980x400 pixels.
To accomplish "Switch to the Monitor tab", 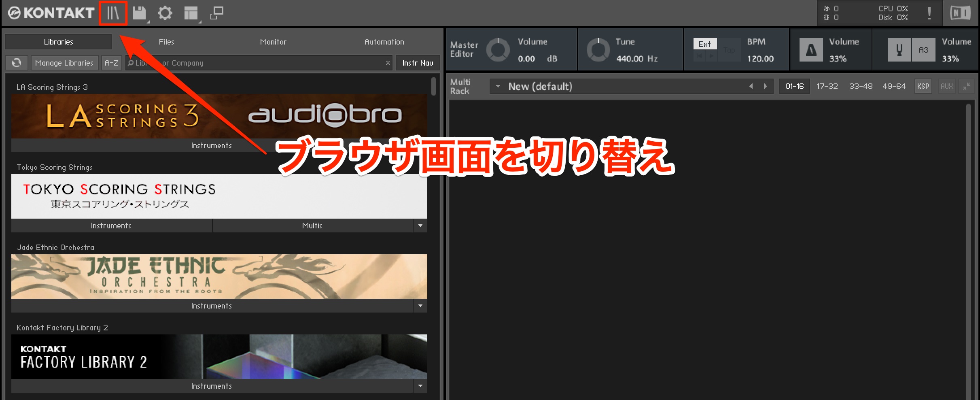I will 273,42.
